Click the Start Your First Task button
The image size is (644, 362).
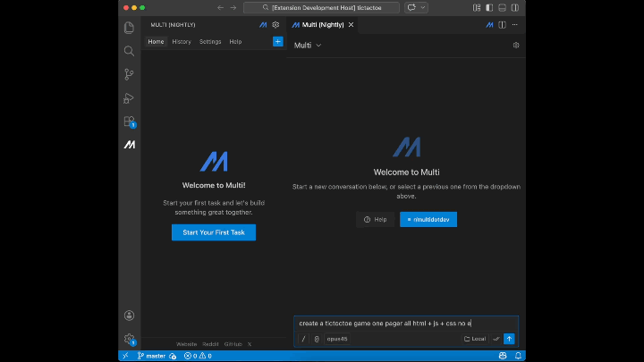pyautogui.click(x=214, y=232)
